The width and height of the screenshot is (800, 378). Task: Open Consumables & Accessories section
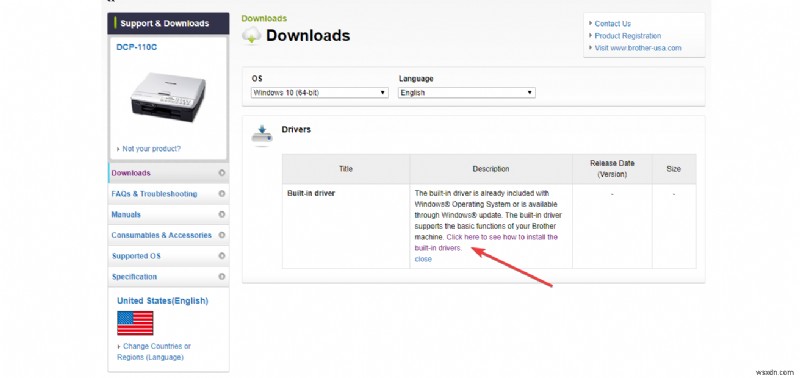pyautogui.click(x=168, y=235)
